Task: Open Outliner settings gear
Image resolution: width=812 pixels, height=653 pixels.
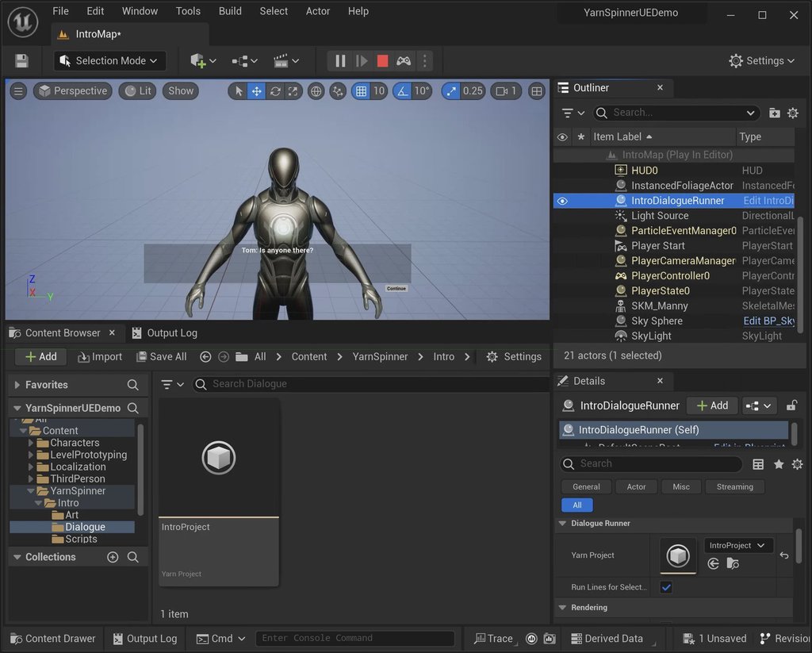Action: tap(792, 113)
